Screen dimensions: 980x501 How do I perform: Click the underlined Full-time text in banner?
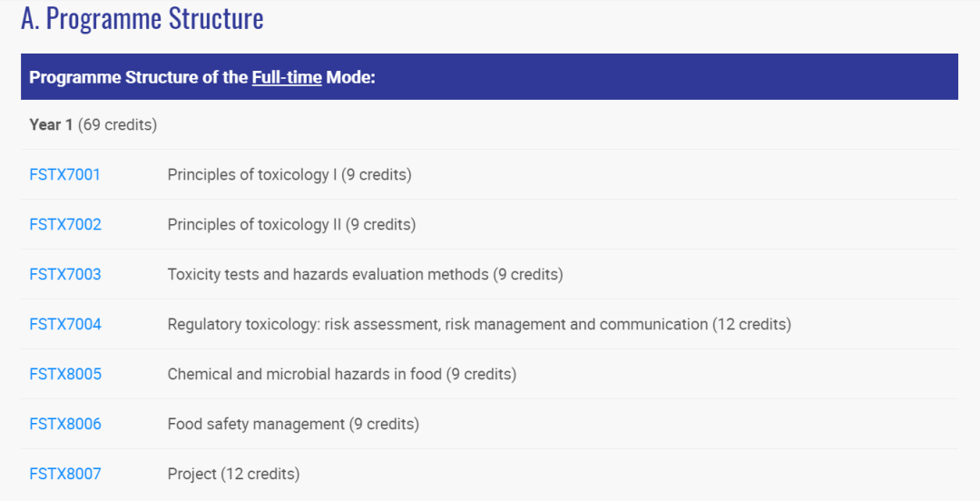point(287,77)
